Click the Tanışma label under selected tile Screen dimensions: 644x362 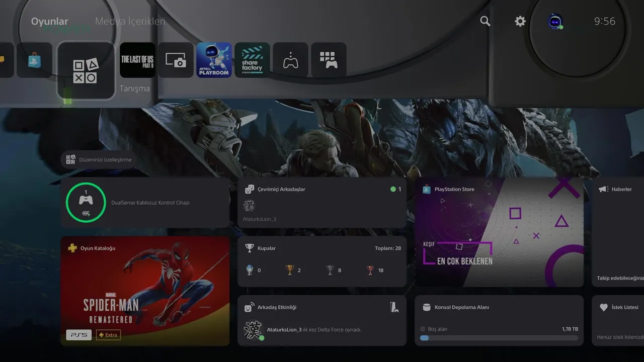[x=135, y=88]
